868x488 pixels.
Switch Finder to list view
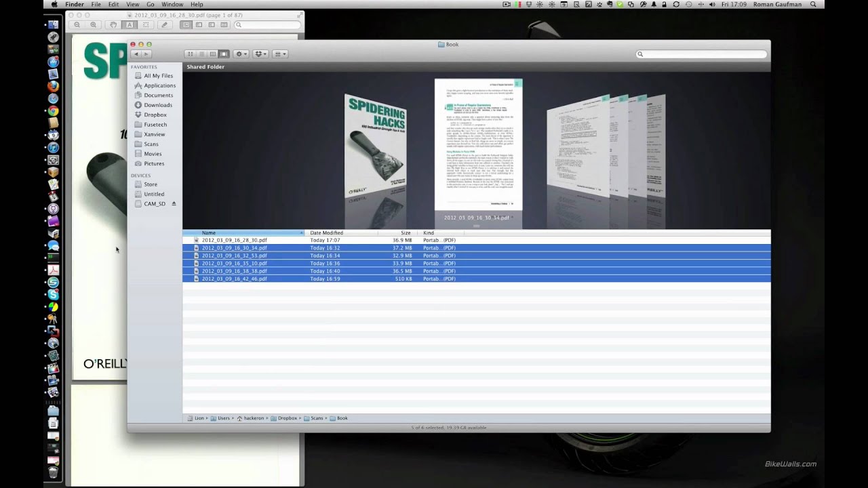[201, 54]
